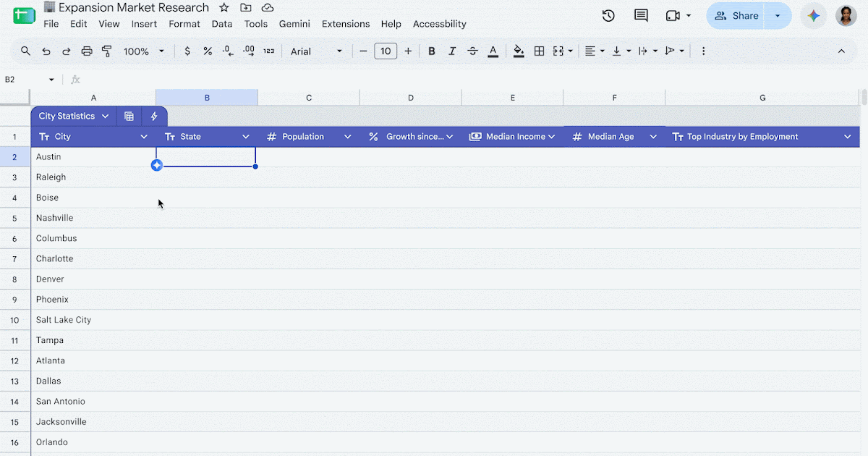Select the Nashville cell
Image resolution: width=868 pixels, height=456 pixels.
93,218
